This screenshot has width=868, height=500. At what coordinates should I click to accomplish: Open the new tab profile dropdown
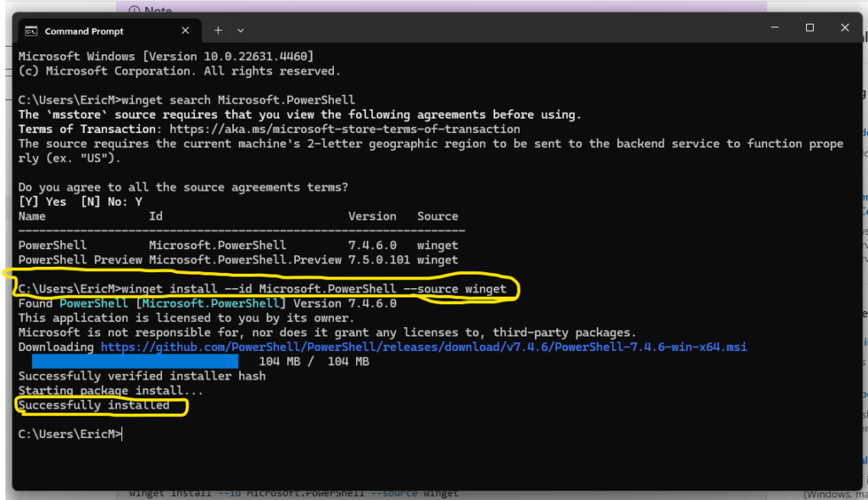[240, 31]
